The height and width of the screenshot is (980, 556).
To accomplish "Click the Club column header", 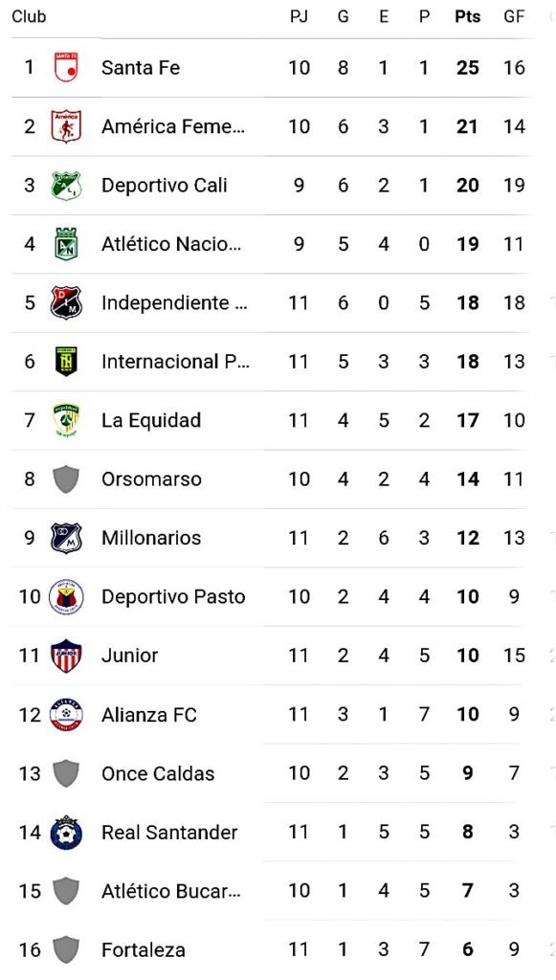I will pos(29,17).
